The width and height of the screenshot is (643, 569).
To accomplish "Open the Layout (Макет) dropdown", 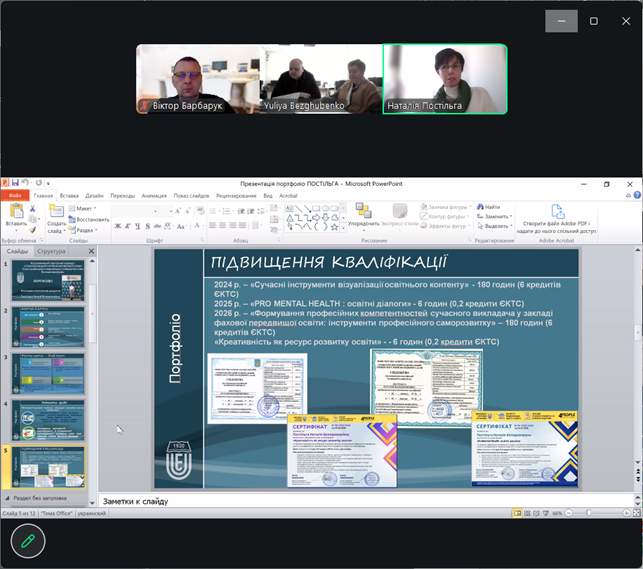I will click(82, 208).
